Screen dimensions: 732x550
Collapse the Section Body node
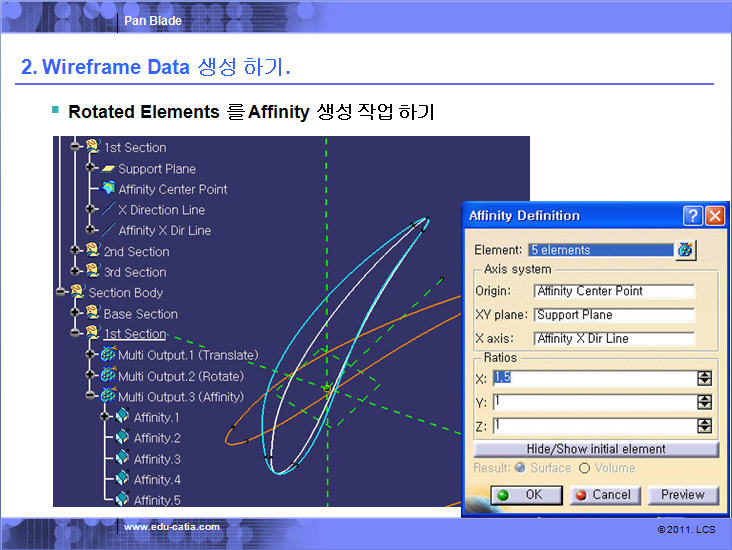pyautogui.click(x=60, y=293)
